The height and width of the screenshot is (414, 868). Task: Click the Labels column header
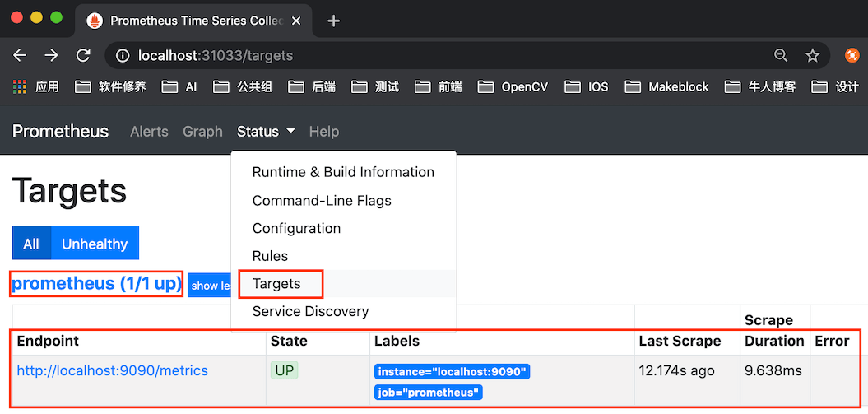[397, 341]
